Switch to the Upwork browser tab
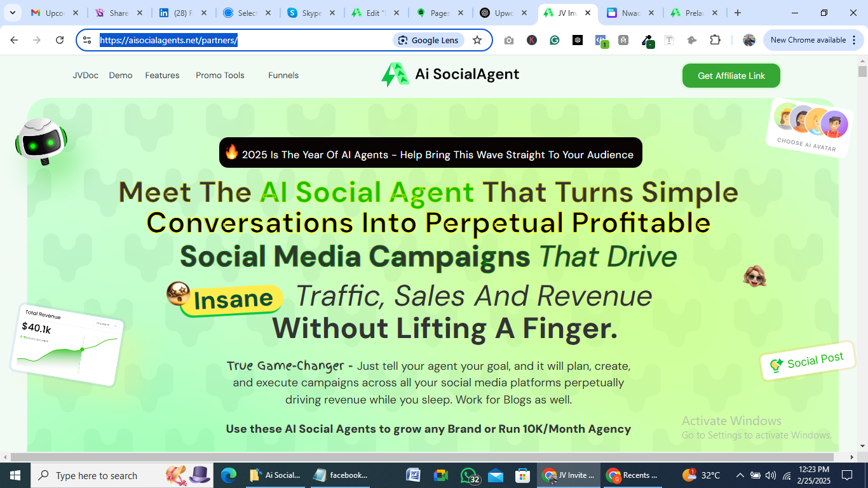The image size is (868, 488). pyautogui.click(x=504, y=13)
